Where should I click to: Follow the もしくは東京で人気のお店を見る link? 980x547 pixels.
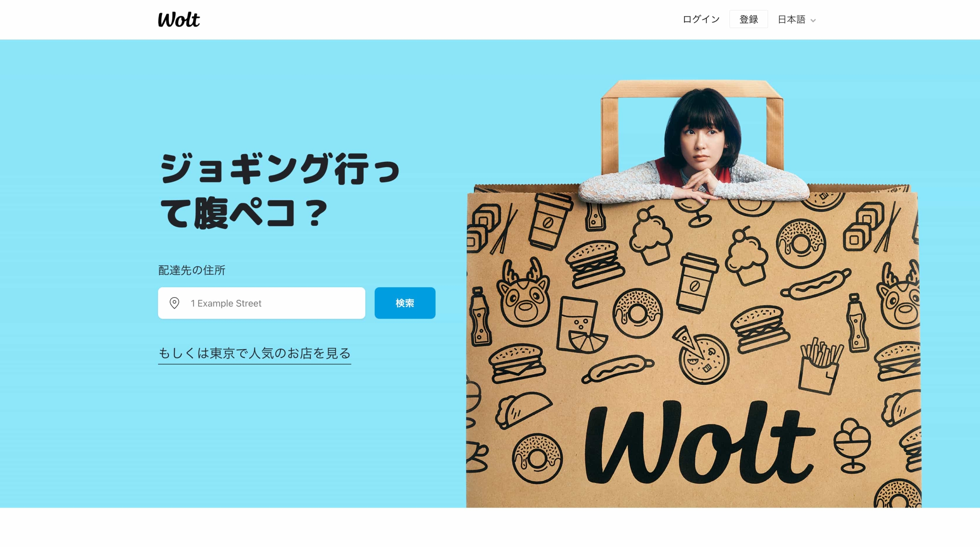(254, 353)
